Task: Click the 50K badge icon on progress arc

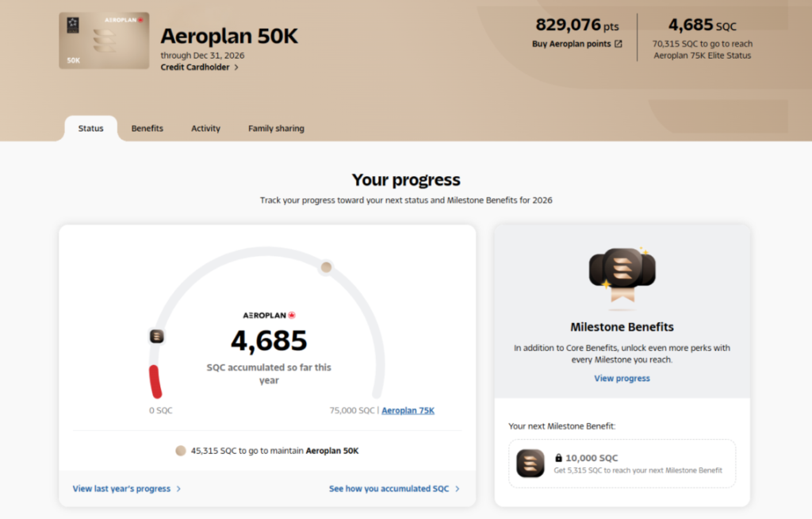Action: coord(157,336)
